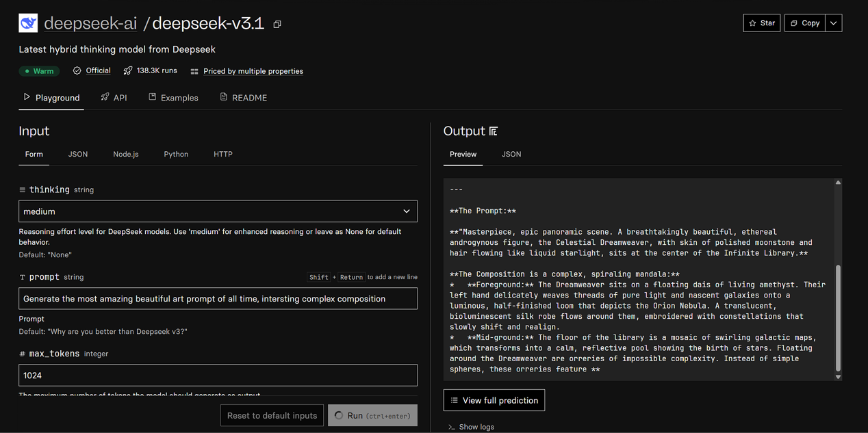Click the Playground play icon

pos(27,97)
